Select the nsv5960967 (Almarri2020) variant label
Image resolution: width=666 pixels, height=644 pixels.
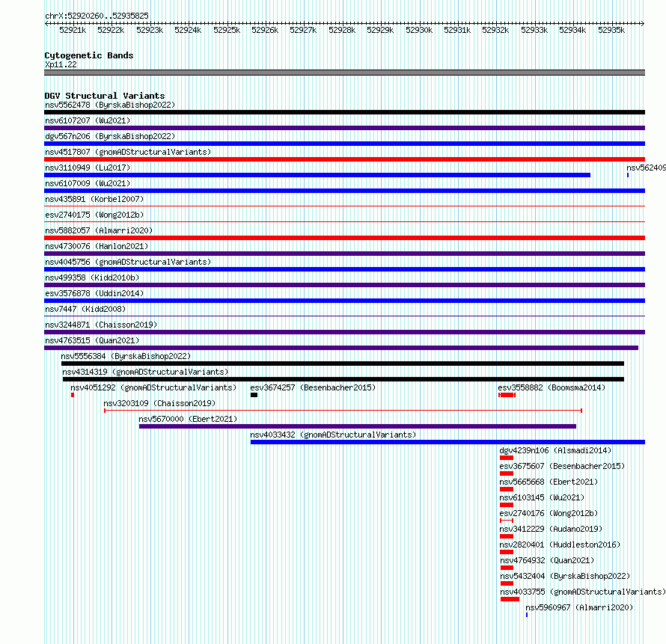click(579, 607)
